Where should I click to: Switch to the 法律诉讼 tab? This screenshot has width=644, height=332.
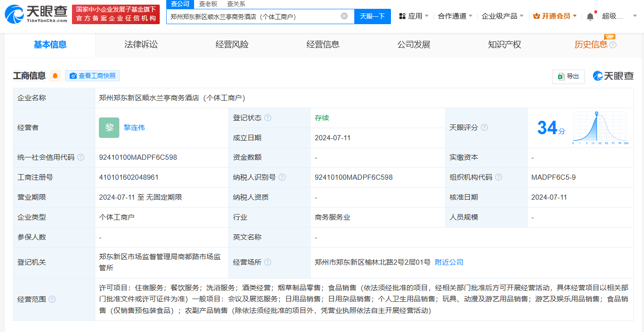click(141, 45)
